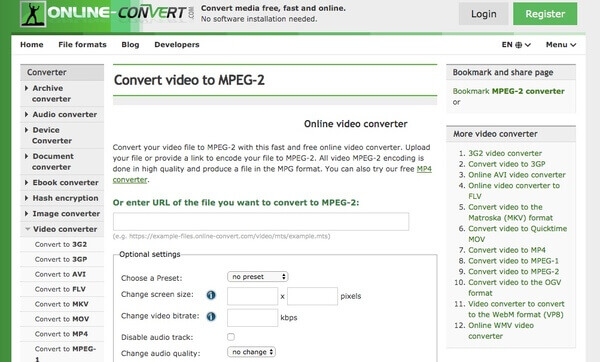Open the WebM format (VP8) converter link
This screenshot has height=362, width=600.
point(516,309)
